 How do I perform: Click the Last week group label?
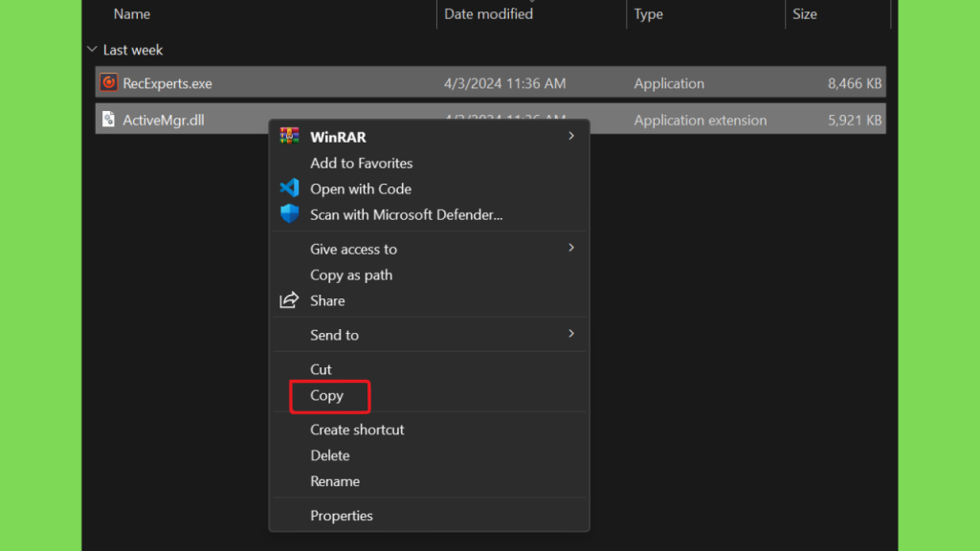[132, 50]
